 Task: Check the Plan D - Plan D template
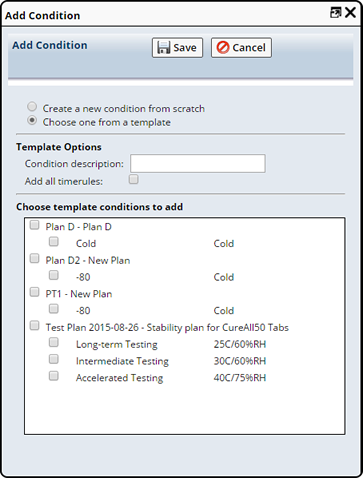point(34,225)
